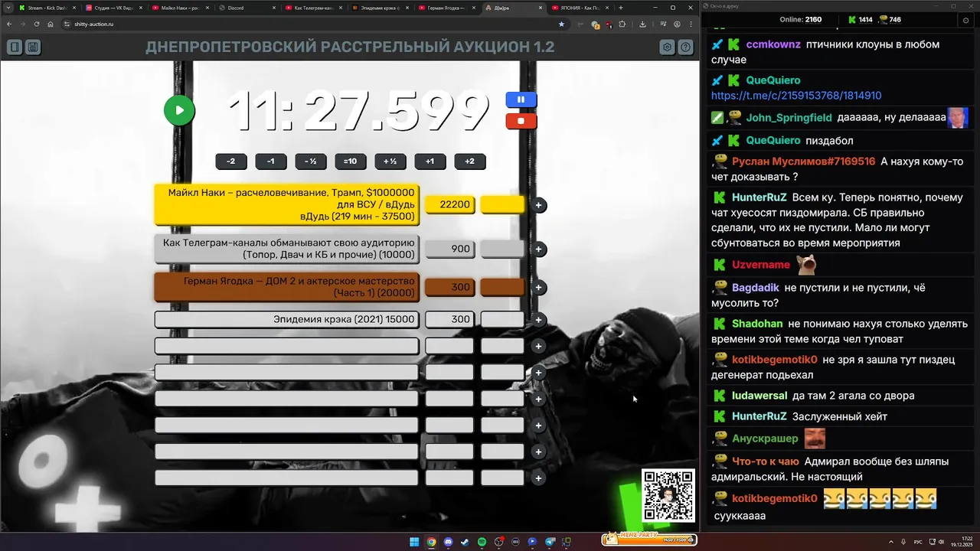The image size is (980, 551).
Task: Open Spotify from the taskbar
Action: click(x=482, y=542)
